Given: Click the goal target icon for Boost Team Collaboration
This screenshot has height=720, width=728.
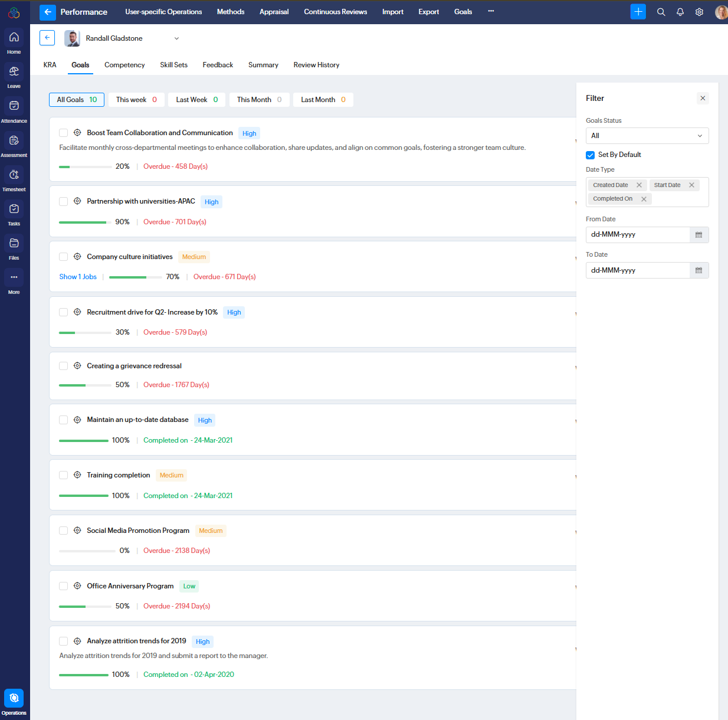Looking at the screenshot, I should (x=77, y=133).
